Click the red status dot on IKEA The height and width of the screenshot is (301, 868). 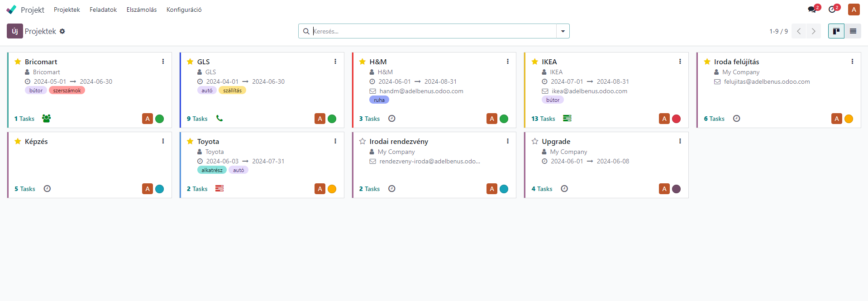(x=677, y=119)
